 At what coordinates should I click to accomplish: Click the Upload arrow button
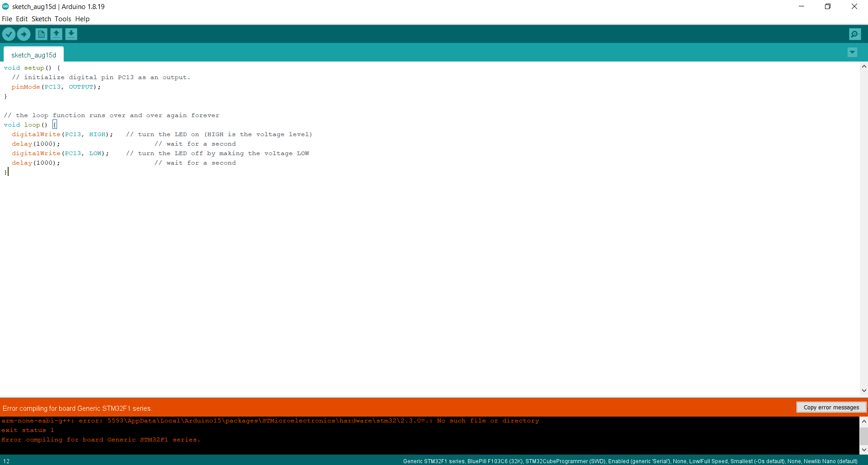pos(24,34)
